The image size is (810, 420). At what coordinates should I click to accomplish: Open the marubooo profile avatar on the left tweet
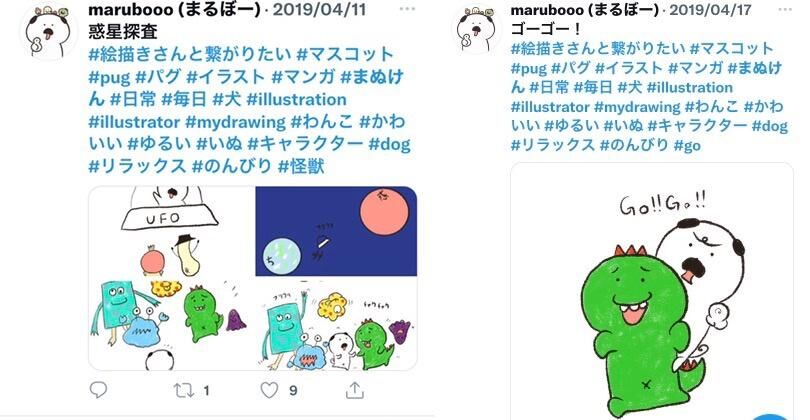(48, 34)
